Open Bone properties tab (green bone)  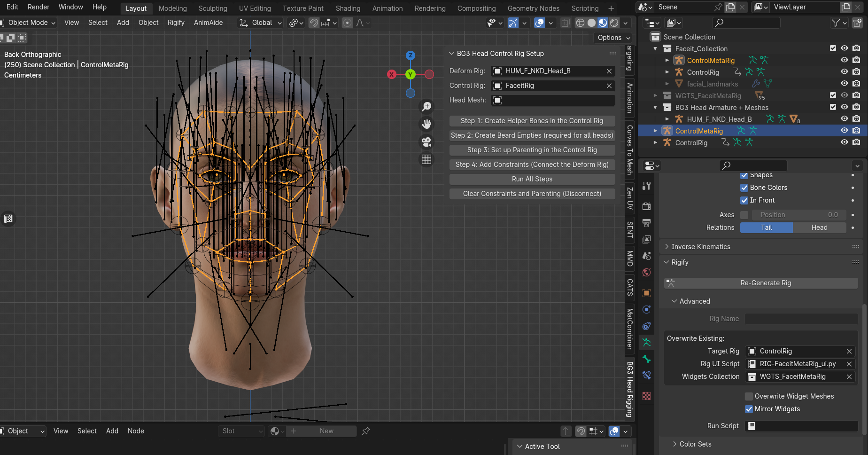tap(647, 359)
